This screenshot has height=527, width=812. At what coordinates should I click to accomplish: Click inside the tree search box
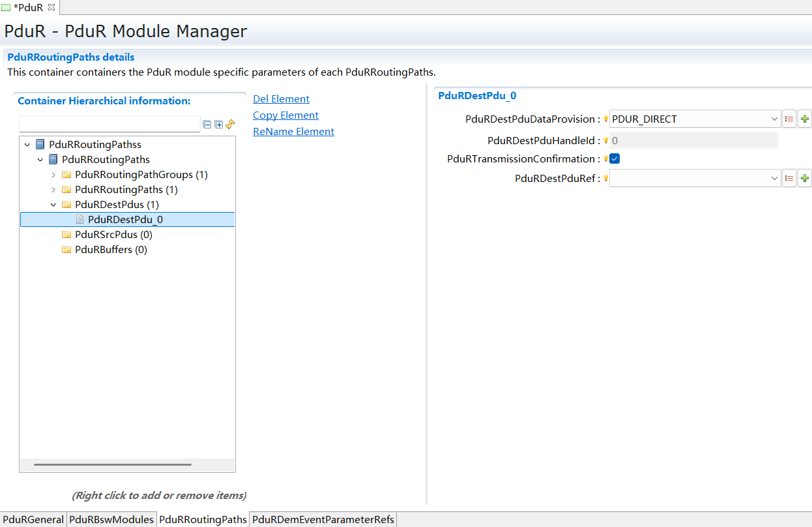[x=109, y=123]
